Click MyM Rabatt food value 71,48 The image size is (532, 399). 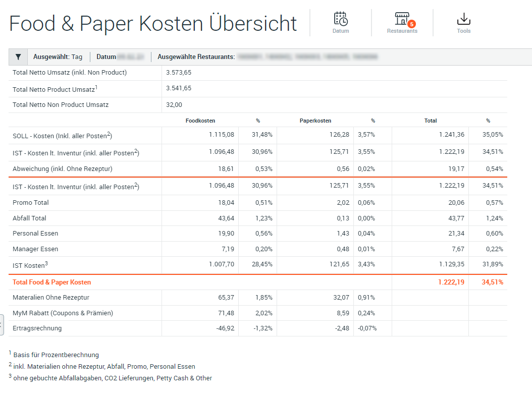(x=226, y=313)
